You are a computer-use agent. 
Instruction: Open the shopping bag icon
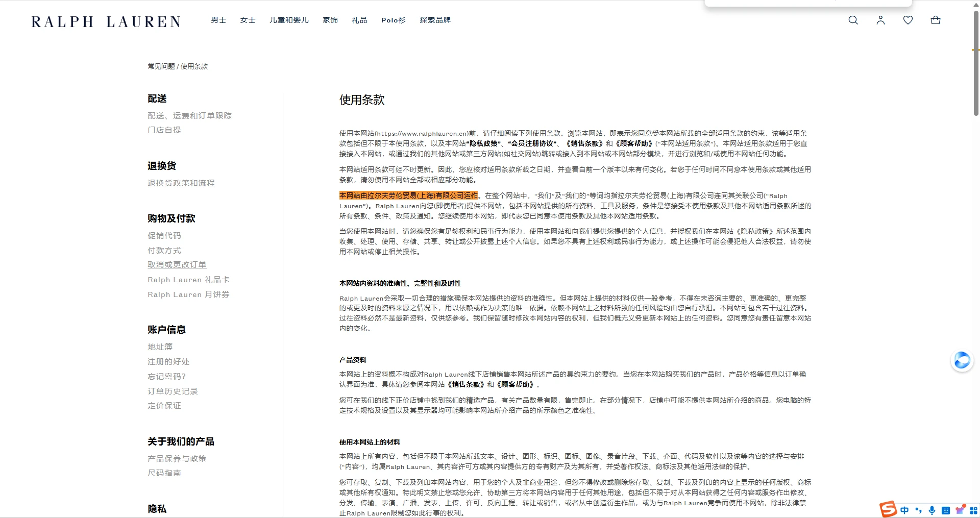point(936,20)
